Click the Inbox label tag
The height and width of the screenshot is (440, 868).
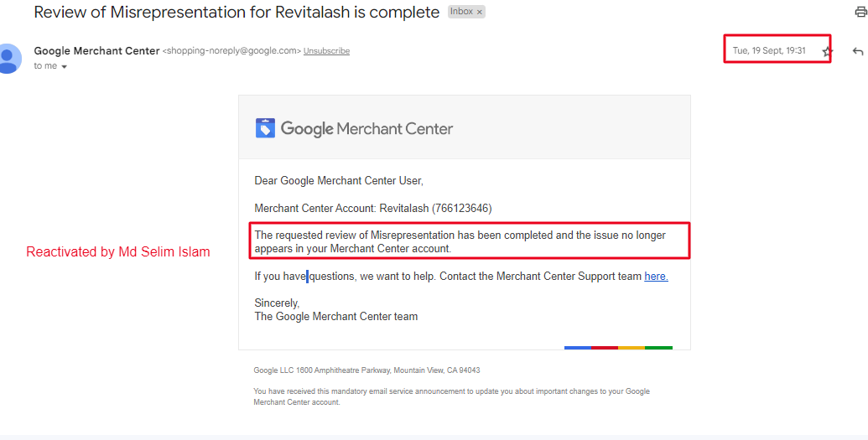click(461, 12)
